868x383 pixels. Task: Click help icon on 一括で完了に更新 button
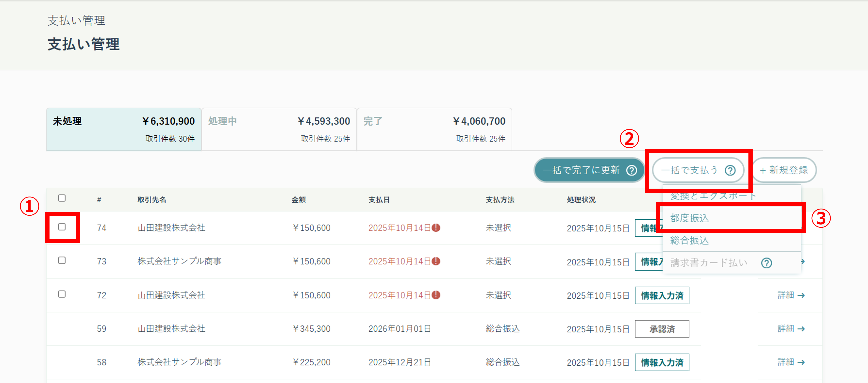(631, 170)
